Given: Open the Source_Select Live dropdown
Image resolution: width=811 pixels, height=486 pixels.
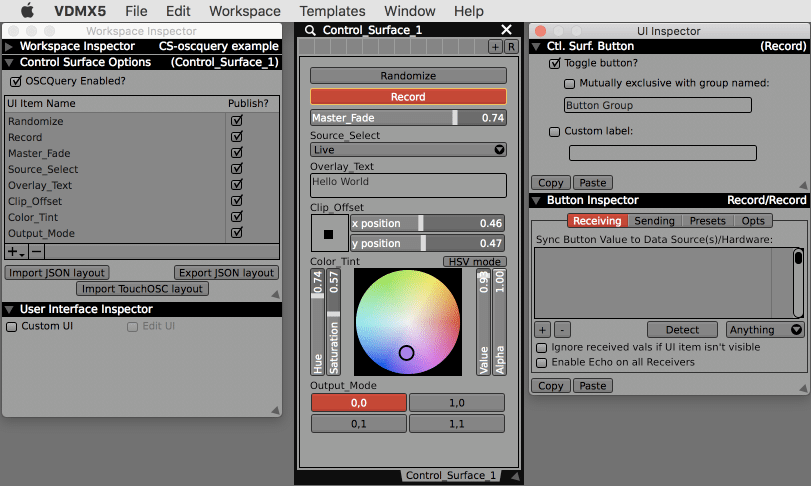Looking at the screenshot, I should click(x=408, y=150).
